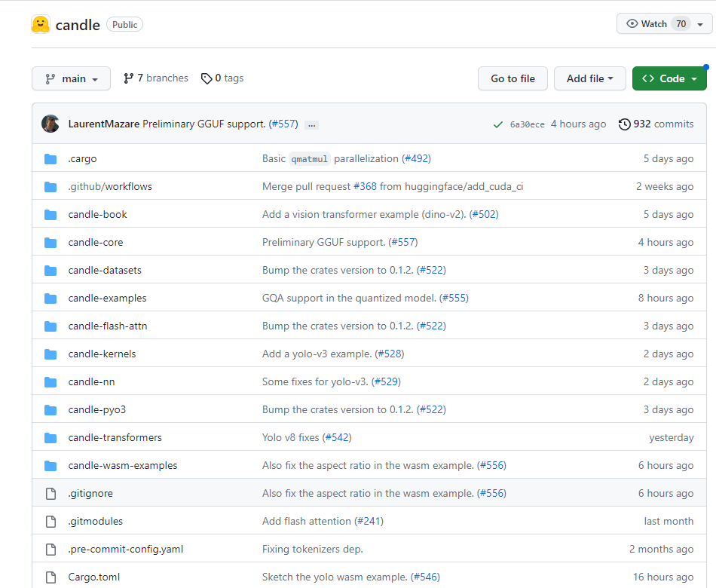Viewport: 716px width, 588px height.
Task: Open PR #492 link in .cargo row
Action: [x=417, y=158]
